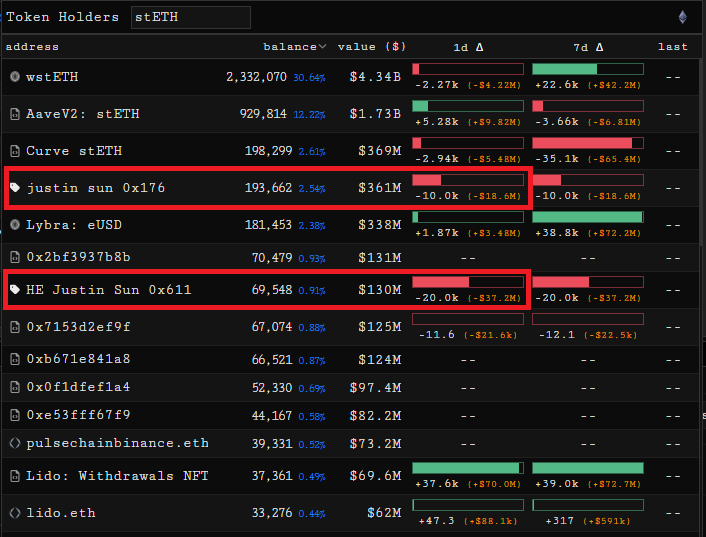The image size is (706, 537).
Task: Click the ENS icon beside lido.eth
Action: 14,513
